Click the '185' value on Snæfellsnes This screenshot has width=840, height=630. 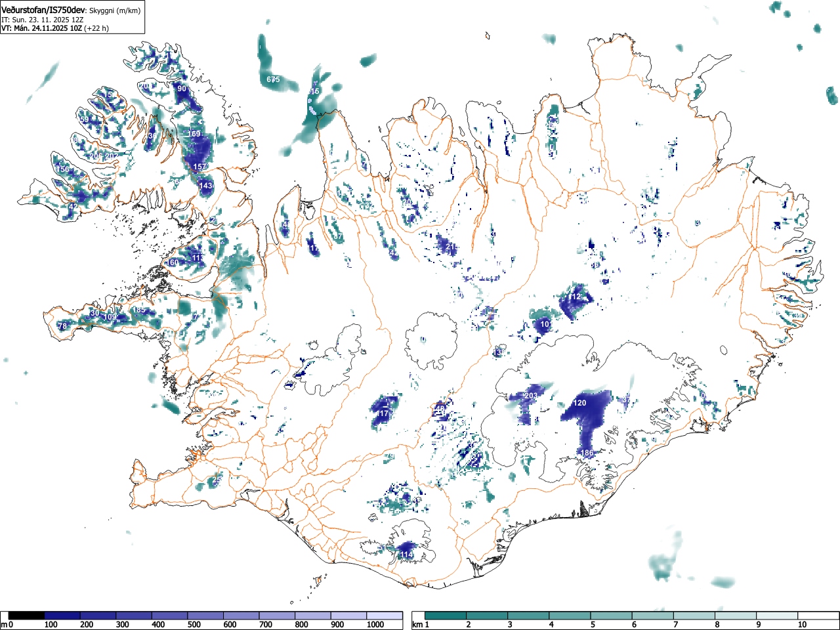point(139,310)
